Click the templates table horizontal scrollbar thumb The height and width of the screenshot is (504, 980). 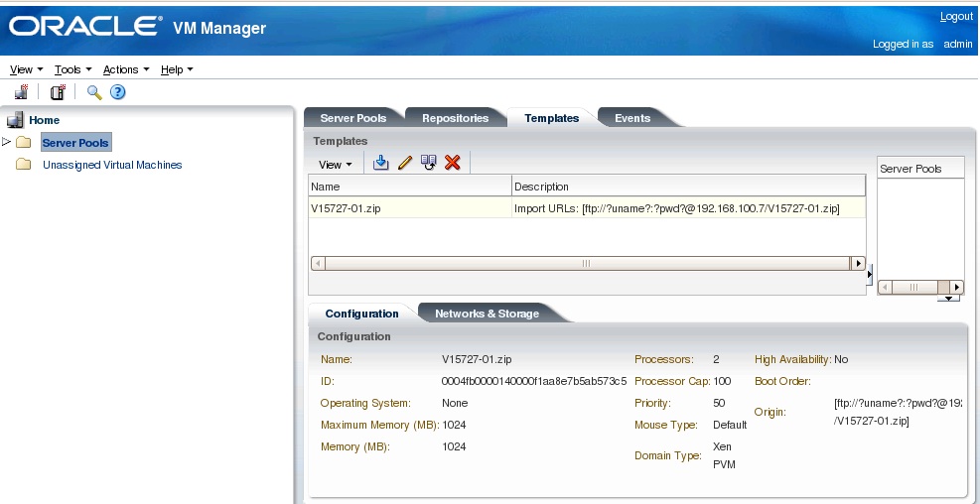tap(587, 264)
